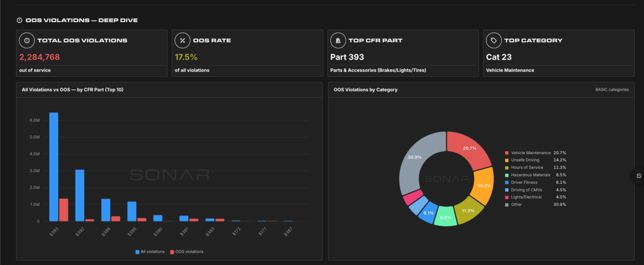
Task: Click the §383 axis label
Action: pos(209,232)
